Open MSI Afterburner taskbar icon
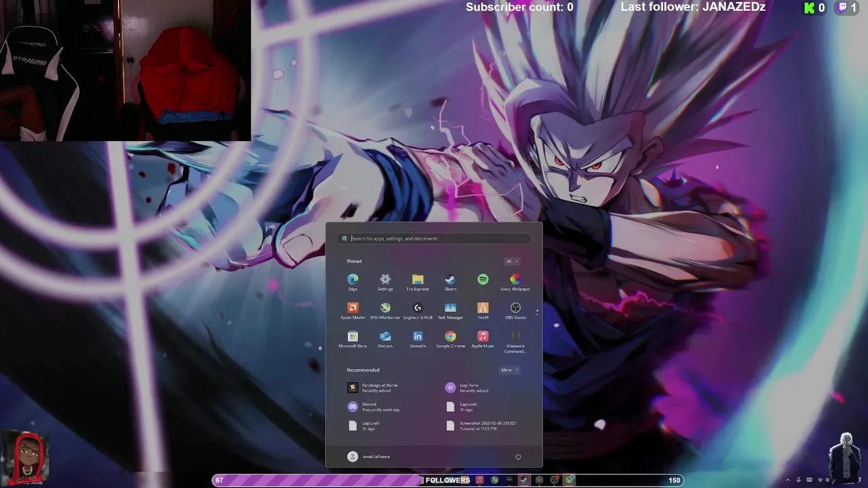 tap(494, 480)
